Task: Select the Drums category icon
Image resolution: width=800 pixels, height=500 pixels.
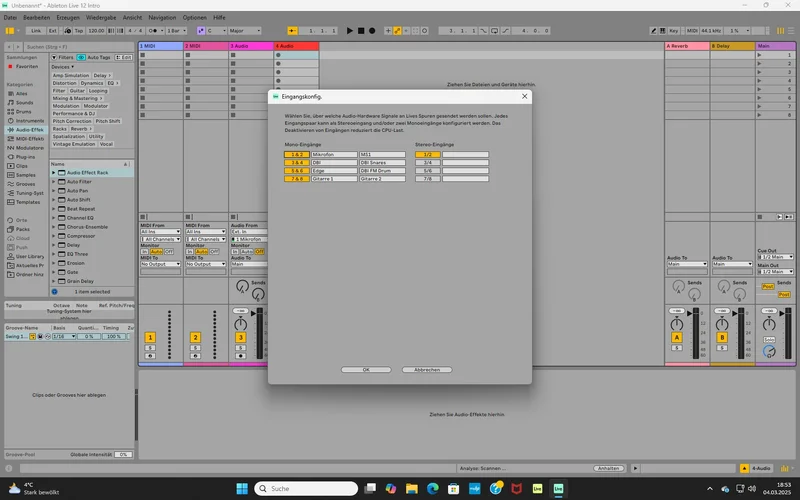Action: 11,112
